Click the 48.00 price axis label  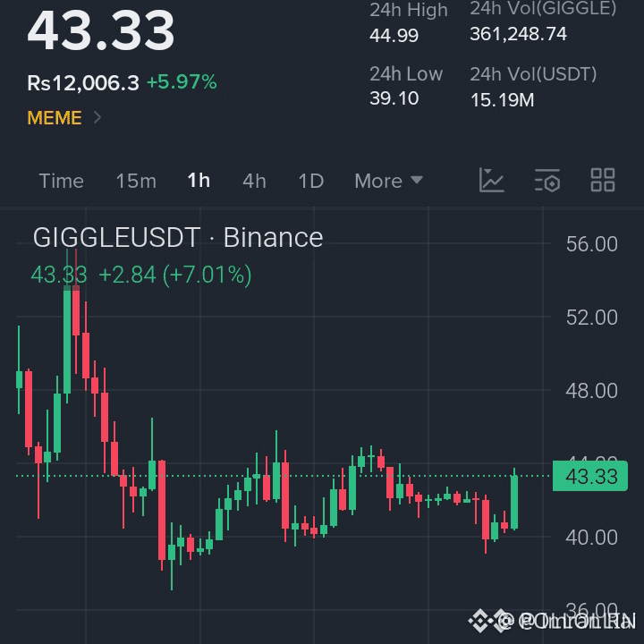coord(591,390)
